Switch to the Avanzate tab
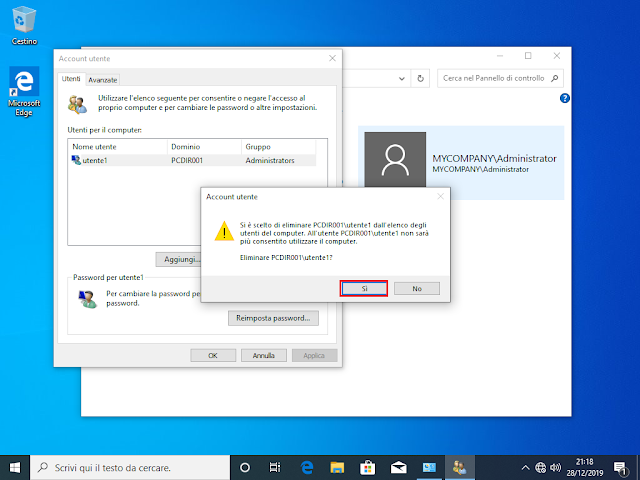Image resolution: width=640 pixels, height=480 pixels. [x=103, y=80]
